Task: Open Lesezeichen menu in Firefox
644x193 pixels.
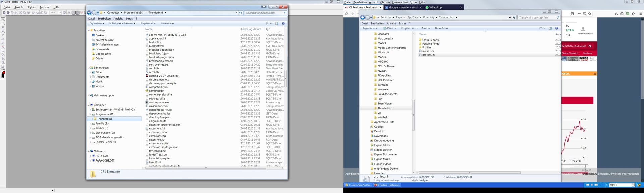Action: coord(400,2)
